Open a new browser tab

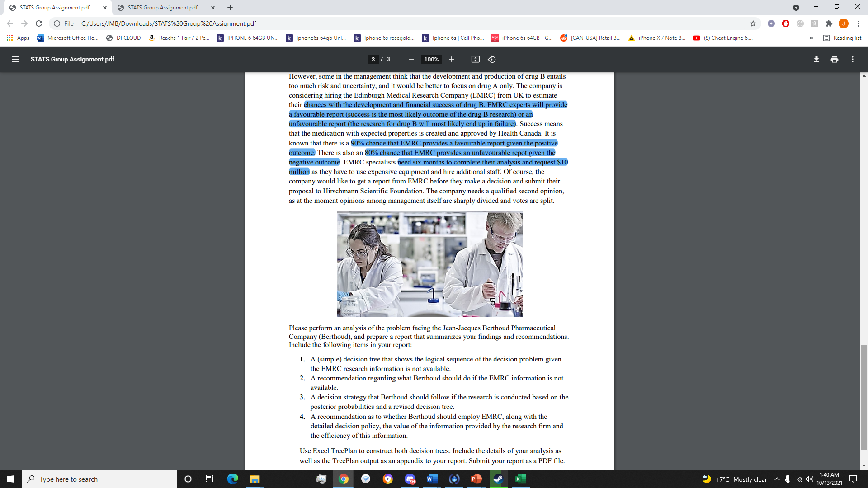pyautogui.click(x=230, y=8)
